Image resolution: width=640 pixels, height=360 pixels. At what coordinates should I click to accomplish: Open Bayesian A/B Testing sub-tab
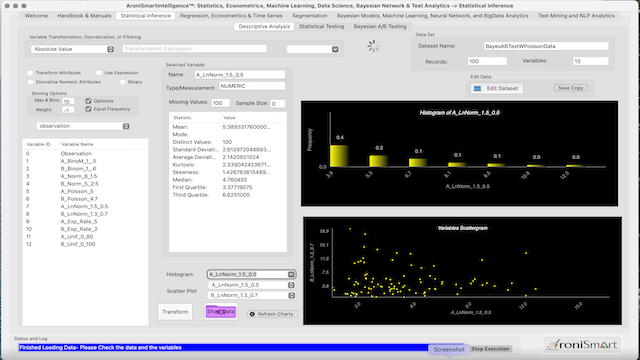click(380, 26)
